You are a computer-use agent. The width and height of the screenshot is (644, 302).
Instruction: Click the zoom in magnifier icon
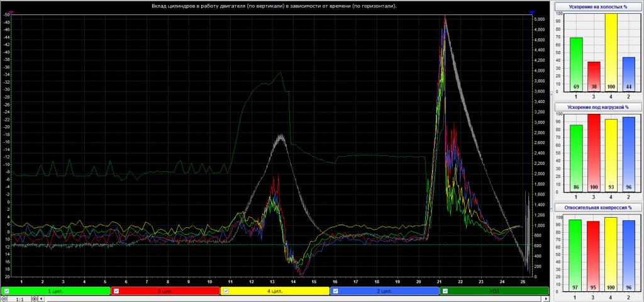35,299
